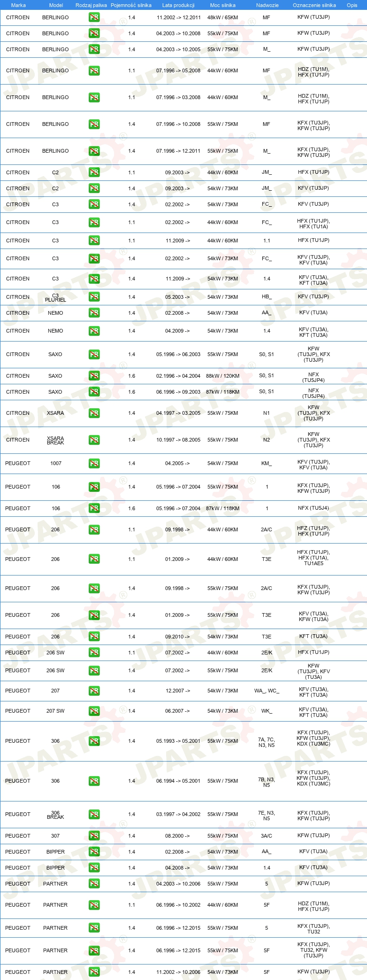This screenshot has height=980, width=367.
Task: Click the 7B, N3, N5 body cell
Action: [x=267, y=782]
